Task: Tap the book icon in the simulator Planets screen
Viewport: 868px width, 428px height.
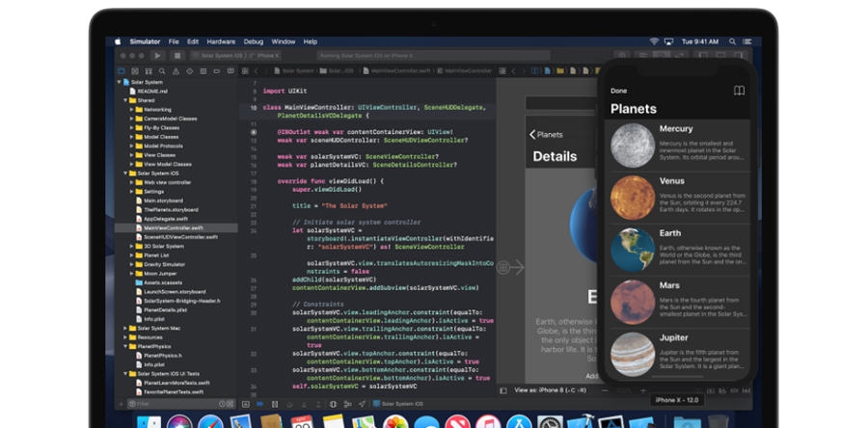Action: pyautogui.click(x=739, y=91)
